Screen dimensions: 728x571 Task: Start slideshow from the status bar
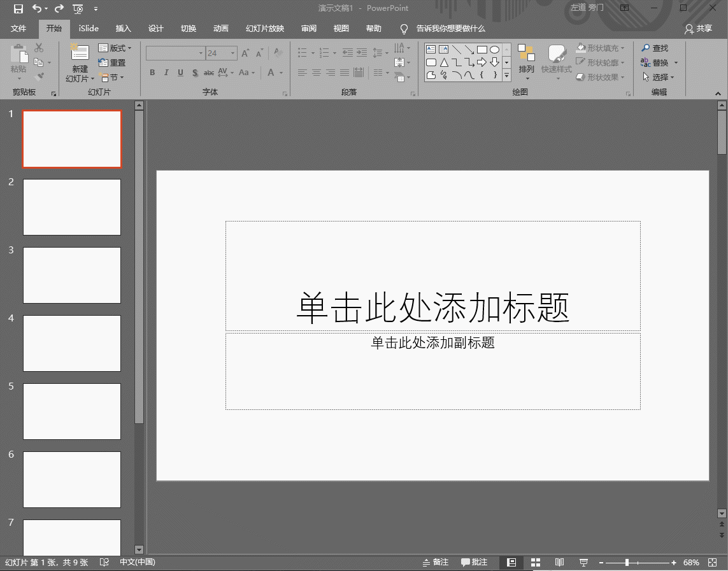coord(583,562)
